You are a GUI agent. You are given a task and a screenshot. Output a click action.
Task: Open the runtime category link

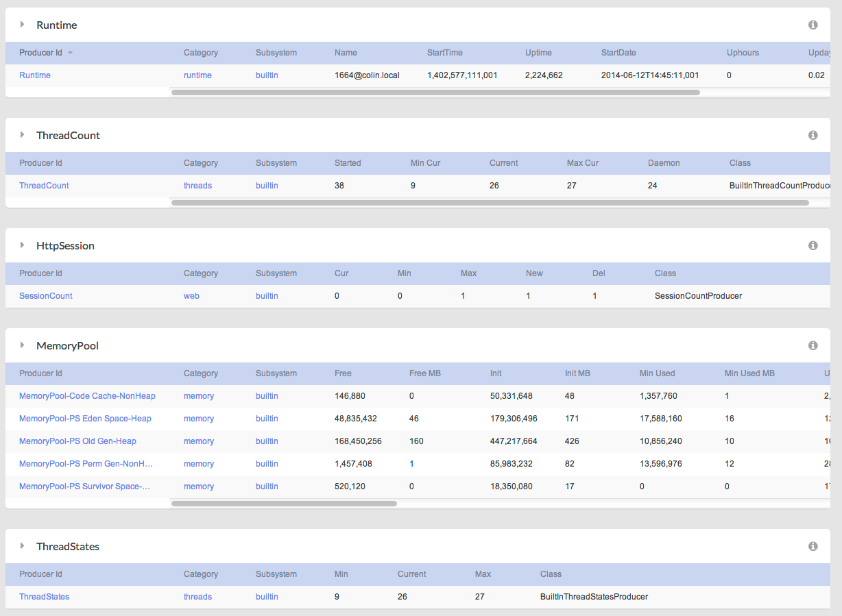[197, 75]
